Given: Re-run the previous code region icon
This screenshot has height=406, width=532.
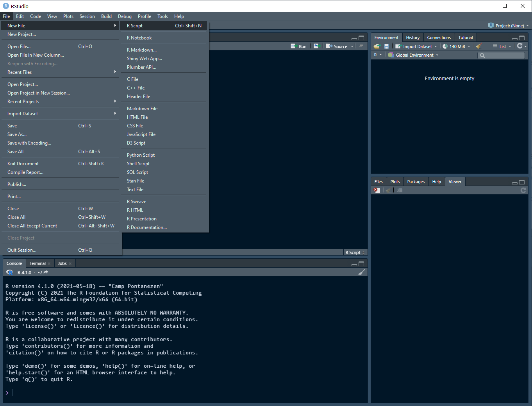Looking at the screenshot, I should [x=317, y=46].
